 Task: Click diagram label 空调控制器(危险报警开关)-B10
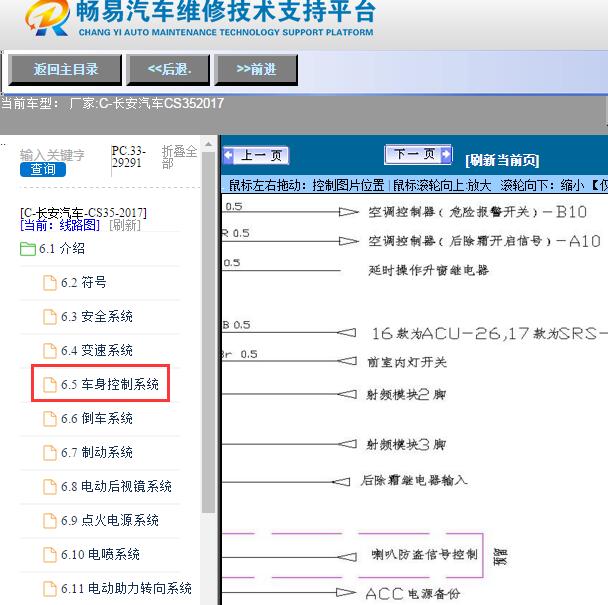click(477, 212)
